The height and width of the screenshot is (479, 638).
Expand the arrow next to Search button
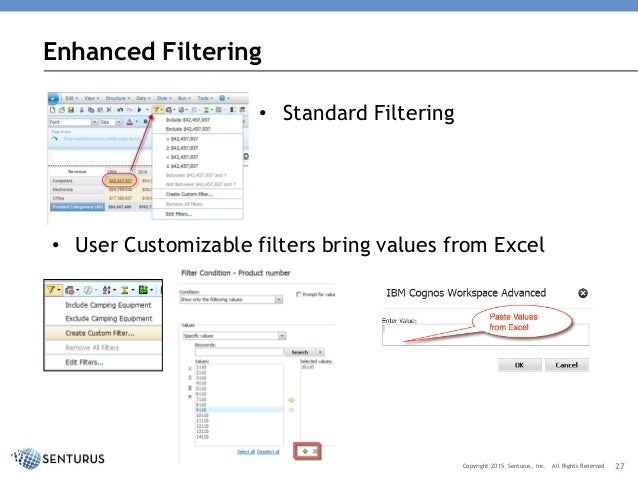click(320, 352)
